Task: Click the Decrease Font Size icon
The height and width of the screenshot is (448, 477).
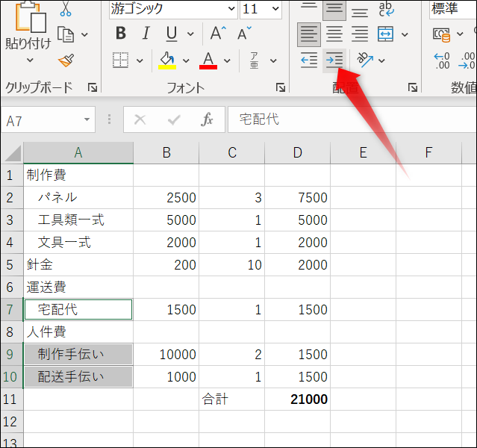Action: coord(244,33)
